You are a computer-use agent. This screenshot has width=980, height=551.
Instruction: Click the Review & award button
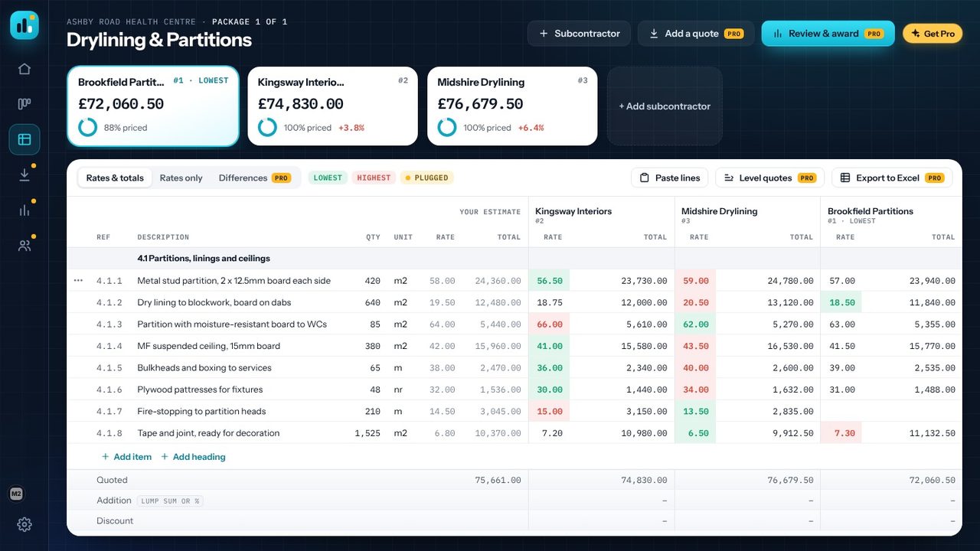828,34
